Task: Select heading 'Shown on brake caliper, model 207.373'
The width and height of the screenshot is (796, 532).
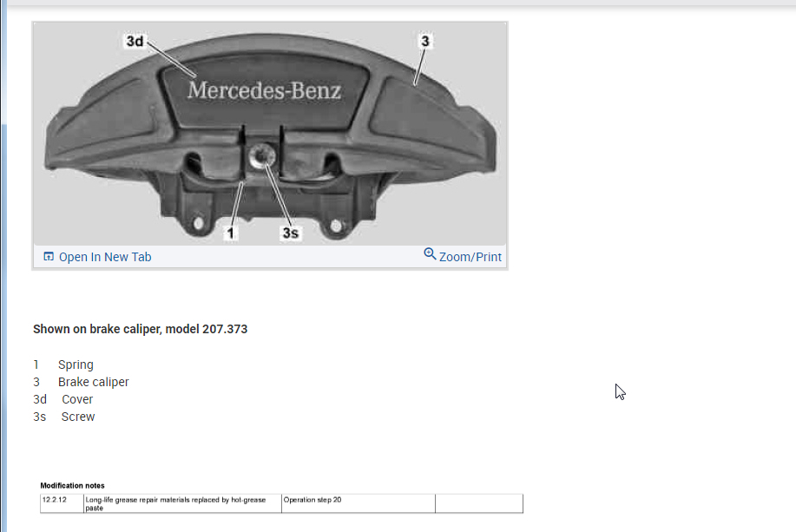Action: pyautogui.click(x=140, y=329)
